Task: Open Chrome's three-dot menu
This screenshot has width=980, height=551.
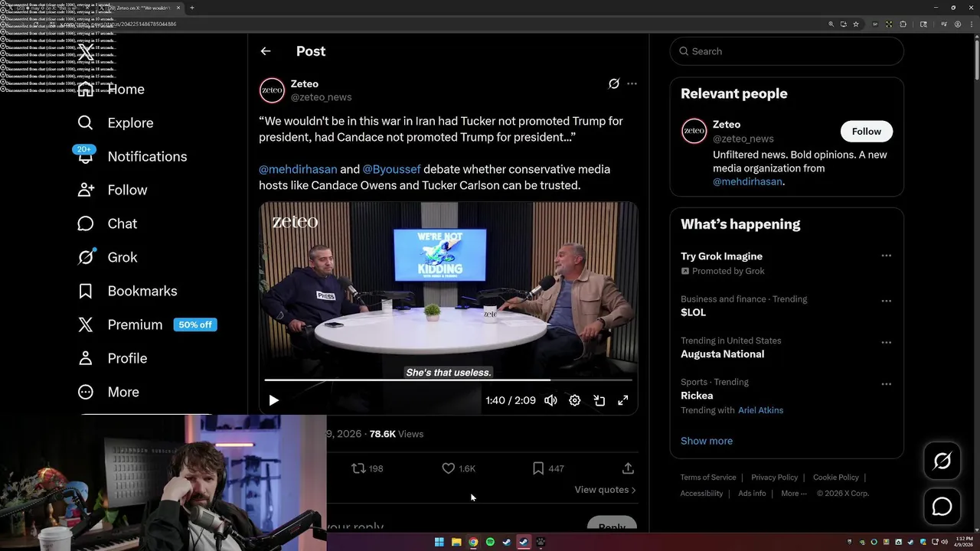Action: (x=970, y=24)
